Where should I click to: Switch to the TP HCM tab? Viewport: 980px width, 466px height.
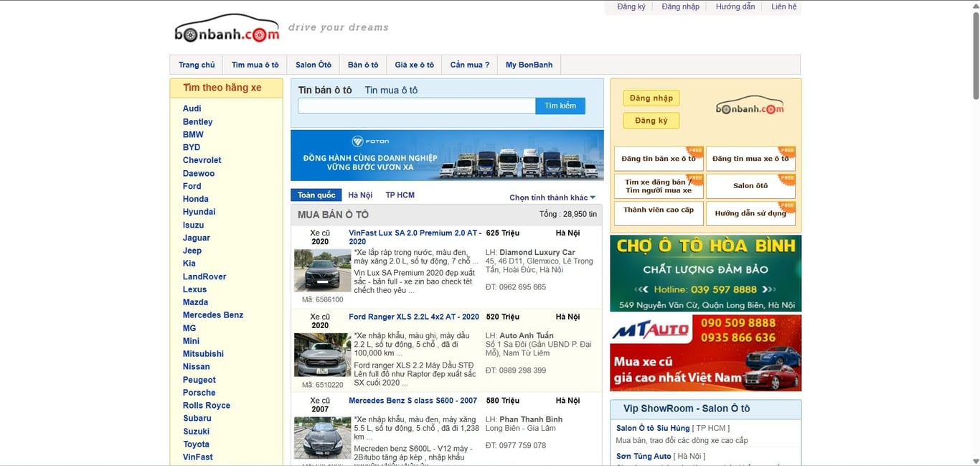[x=400, y=195]
